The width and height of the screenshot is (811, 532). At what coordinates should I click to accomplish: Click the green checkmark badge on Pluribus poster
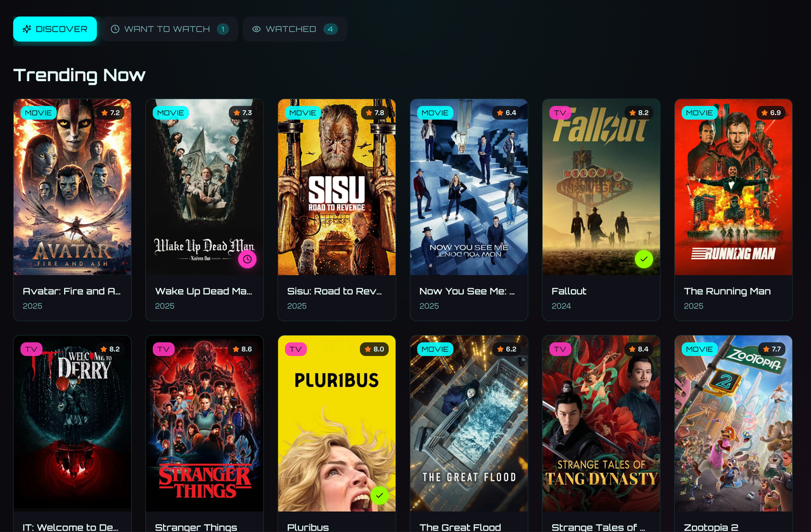point(380,495)
